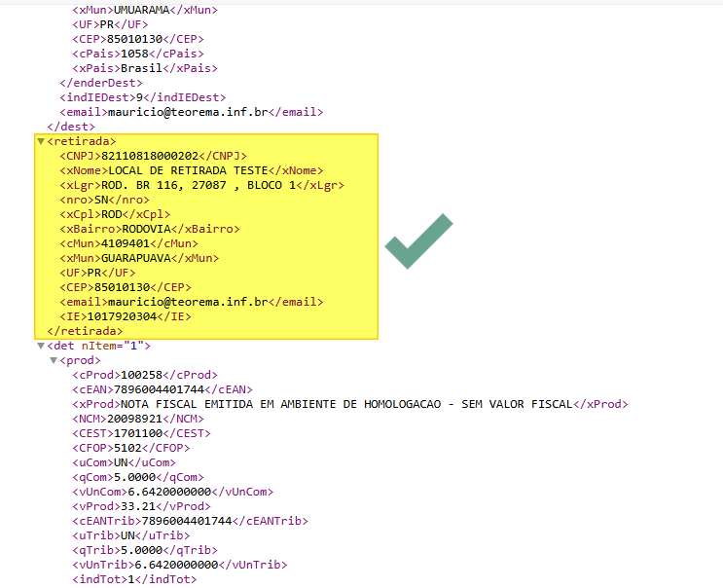723x588 pixels.
Task: Select the indIEDest 9 line
Action: point(142,97)
